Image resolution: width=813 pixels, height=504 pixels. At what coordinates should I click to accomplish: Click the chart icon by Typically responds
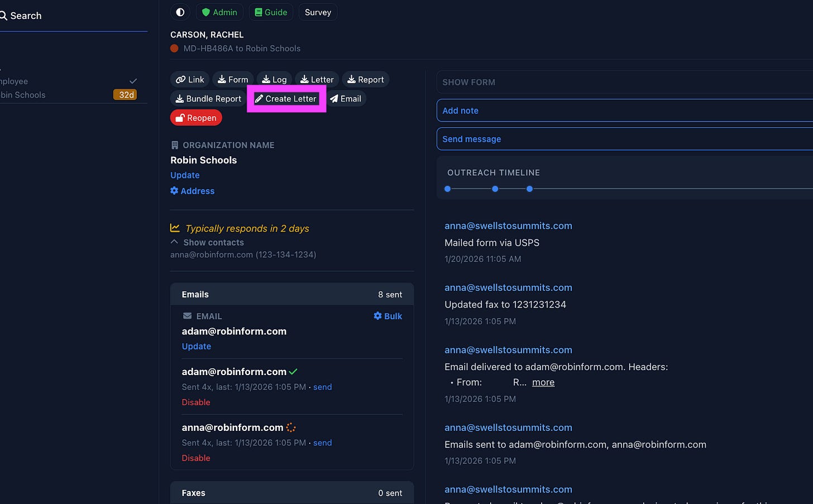click(175, 228)
